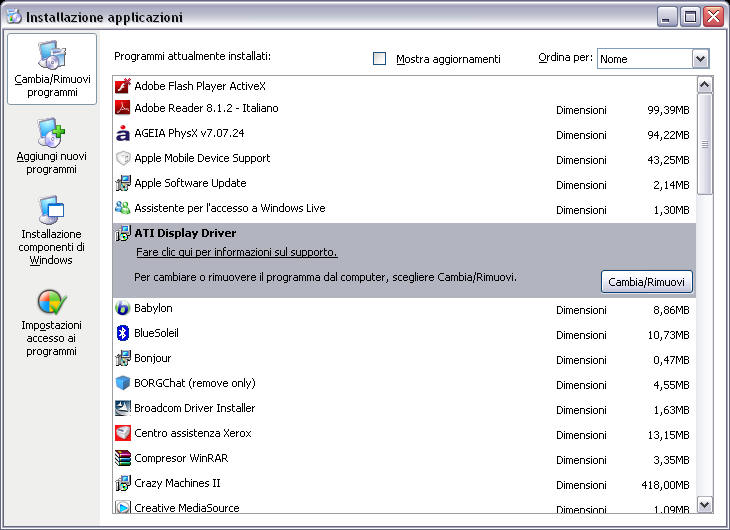Open Impostazioni accesso ai programmi
The width and height of the screenshot is (730, 530).
point(51,323)
